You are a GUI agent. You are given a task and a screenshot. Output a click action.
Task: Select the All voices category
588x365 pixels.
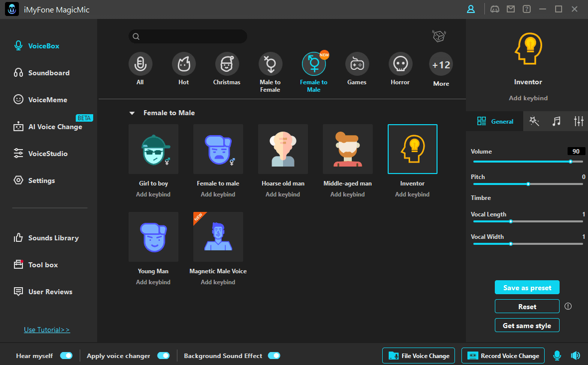point(140,69)
